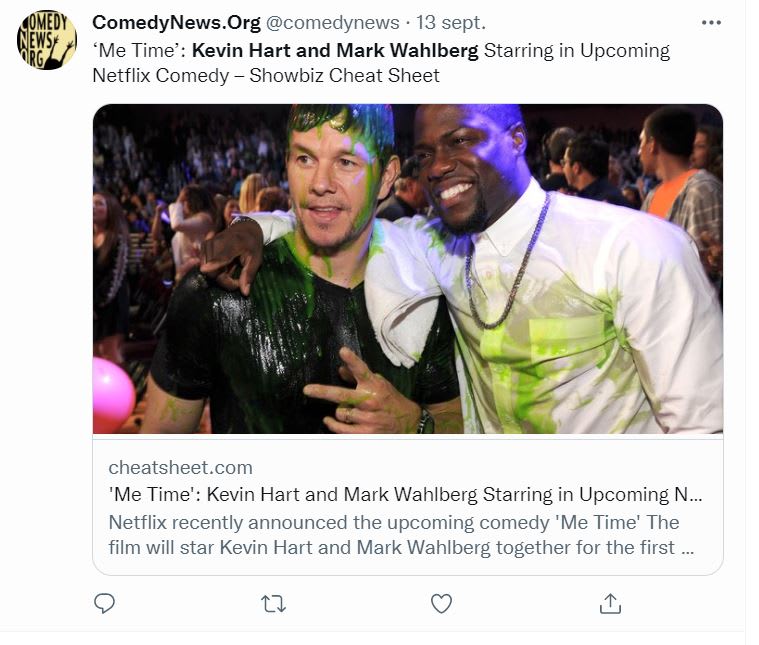
Task: Open the 'Me Time' card headline
Action: click(405, 495)
